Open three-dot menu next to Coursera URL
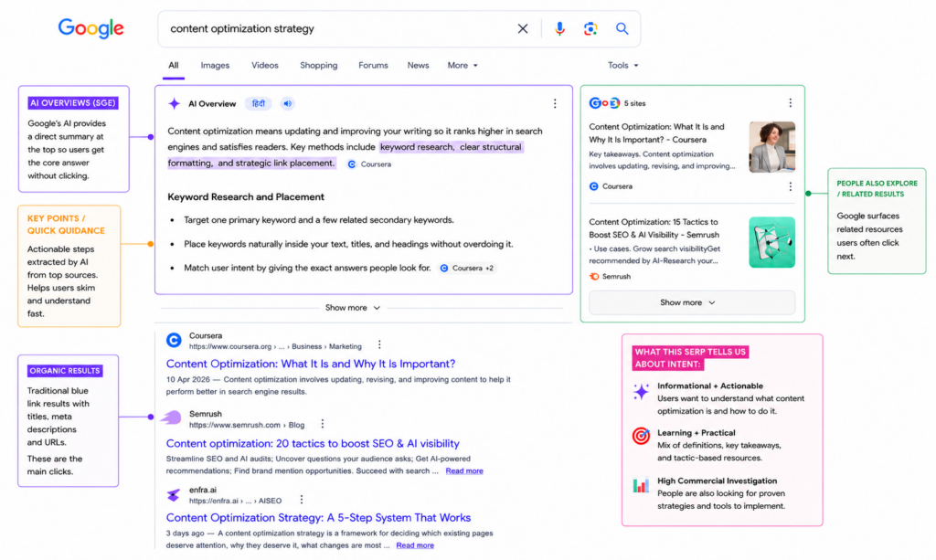The height and width of the screenshot is (560, 936). tap(379, 345)
